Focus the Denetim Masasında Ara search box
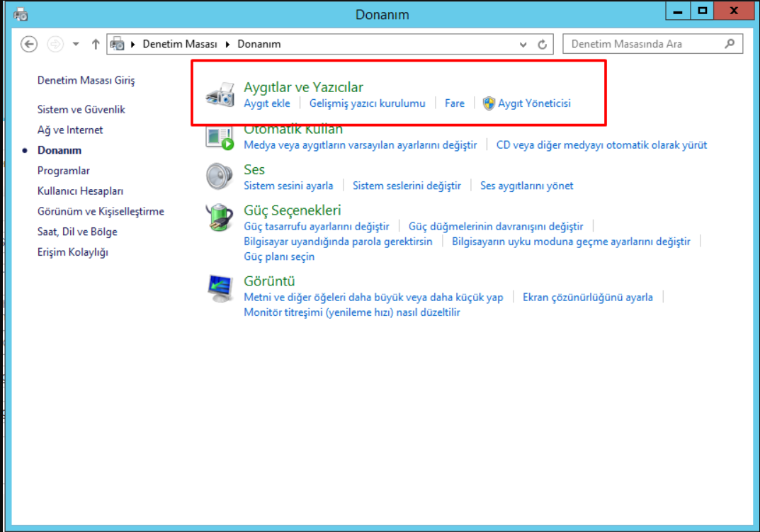The image size is (760, 532). pos(652,44)
